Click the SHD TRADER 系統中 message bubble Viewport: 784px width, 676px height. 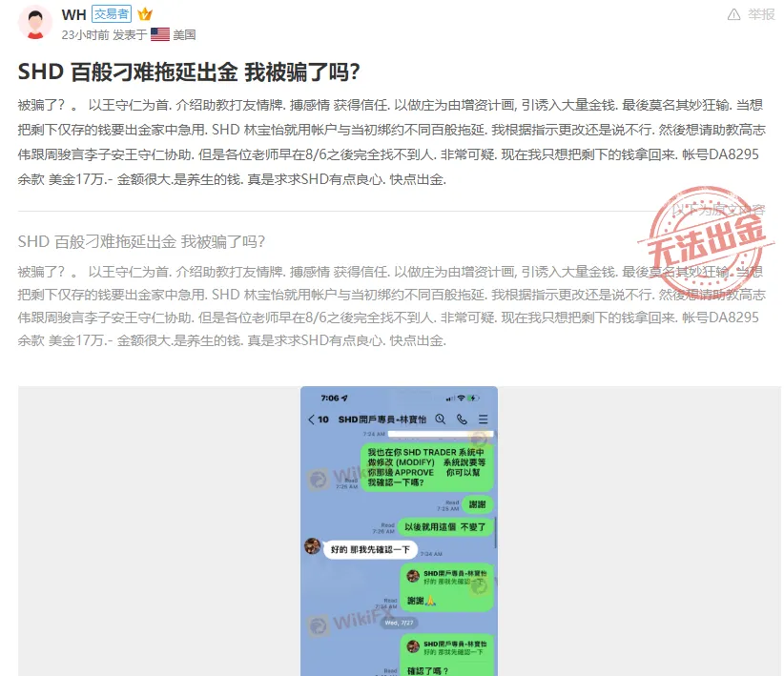[x=427, y=467]
